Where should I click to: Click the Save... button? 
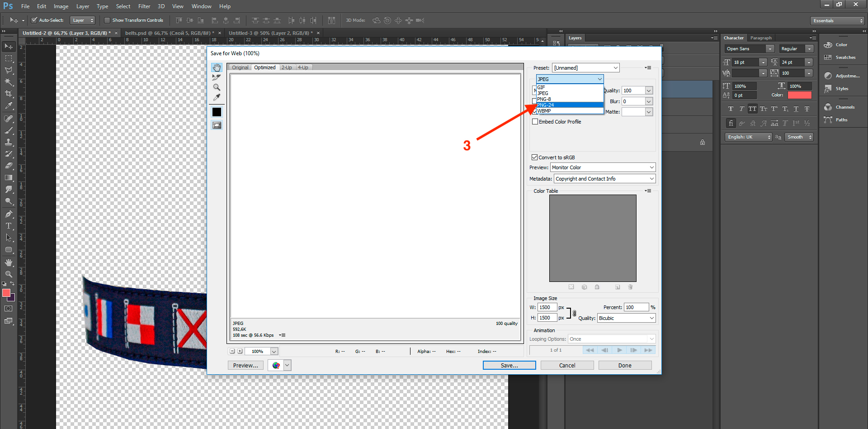(x=509, y=365)
